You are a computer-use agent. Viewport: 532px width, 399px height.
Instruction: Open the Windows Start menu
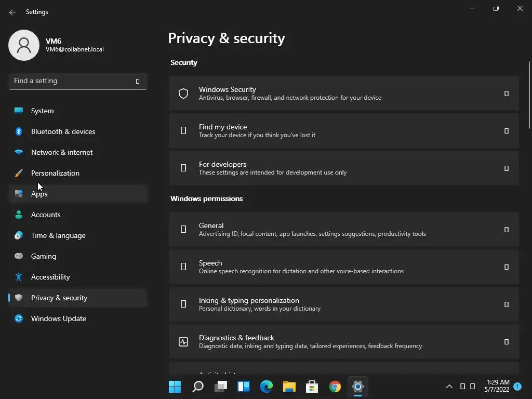pos(175,386)
